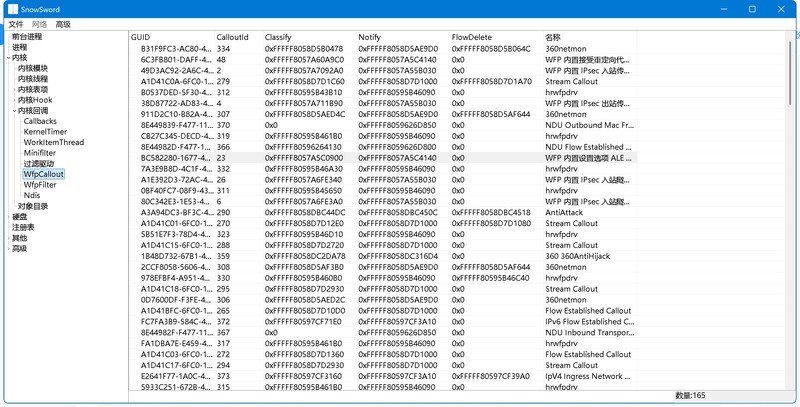Select 对象目录 in the tree
Screen dimensions: 800x407
coord(33,206)
